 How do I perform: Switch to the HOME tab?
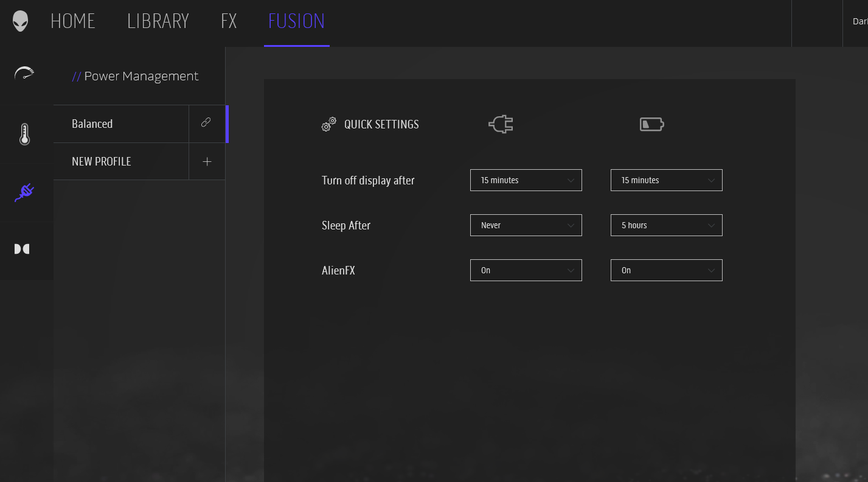point(72,21)
